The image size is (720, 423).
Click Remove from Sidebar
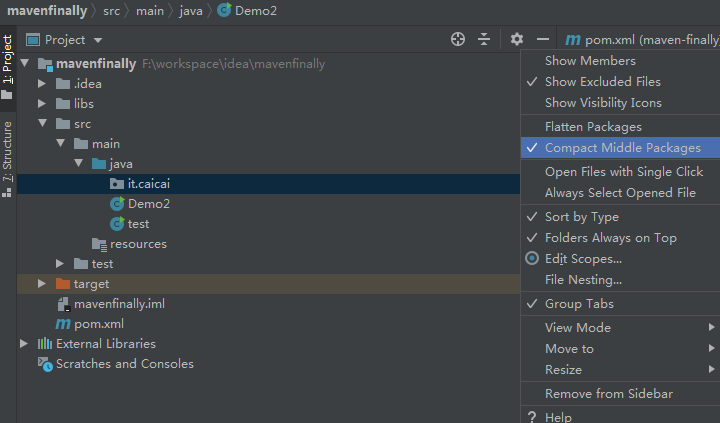[608, 394]
